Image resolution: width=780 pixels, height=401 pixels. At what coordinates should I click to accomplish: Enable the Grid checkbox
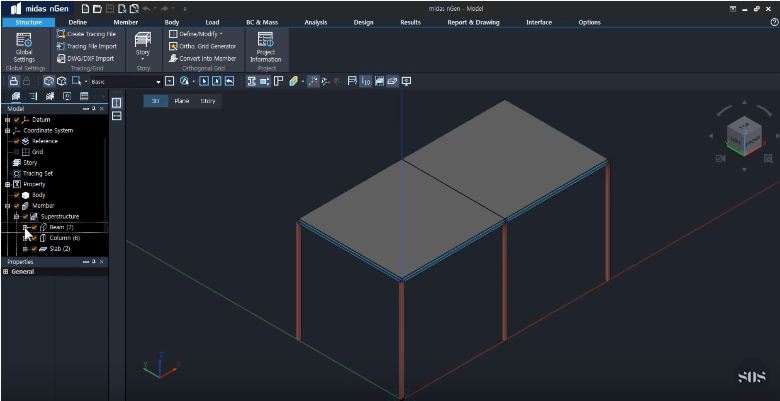[x=16, y=152]
